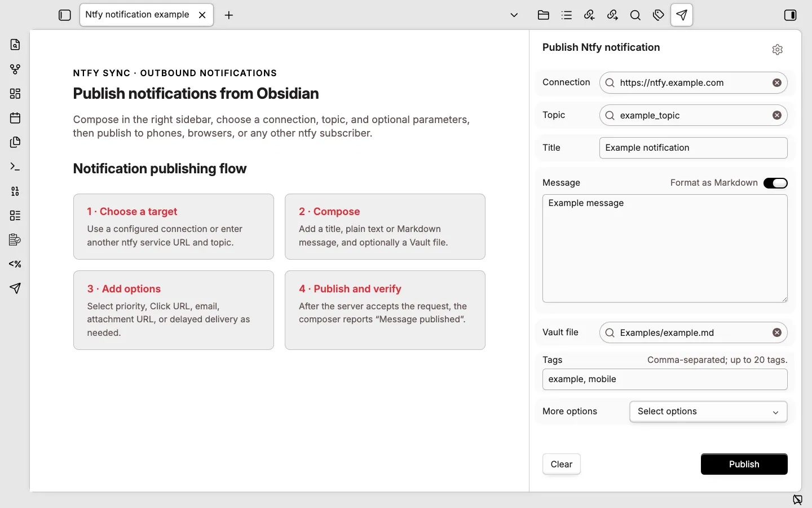Open graph view from the ribbon
This screenshot has width=812, height=508.
(15, 69)
